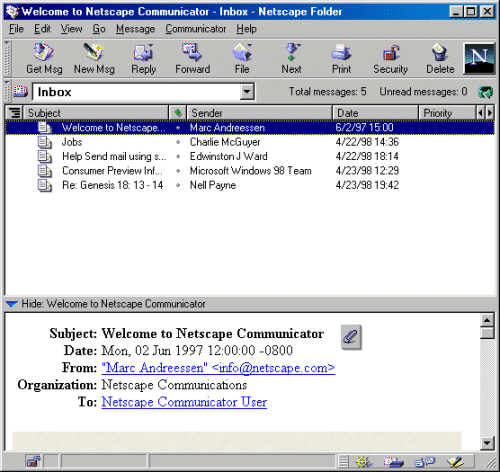Toggle read marker for Nell Payne message
The height and width of the screenshot is (472, 500).
pyautogui.click(x=178, y=185)
